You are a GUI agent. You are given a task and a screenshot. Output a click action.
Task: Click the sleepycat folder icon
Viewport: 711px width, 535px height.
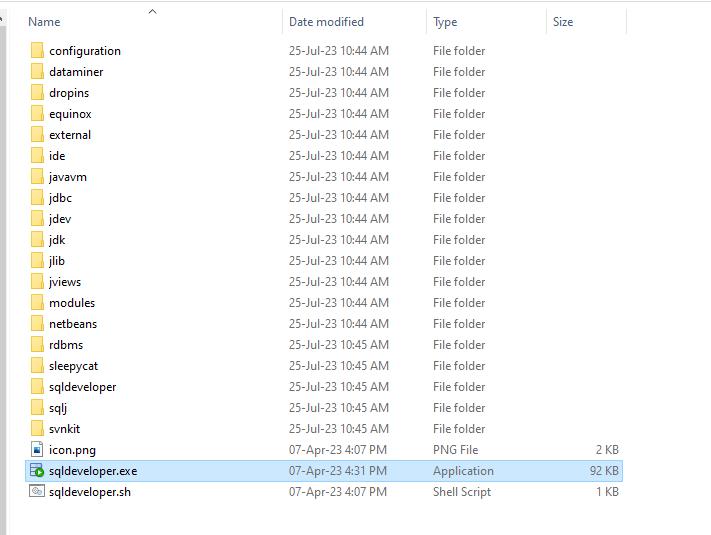click(37, 365)
